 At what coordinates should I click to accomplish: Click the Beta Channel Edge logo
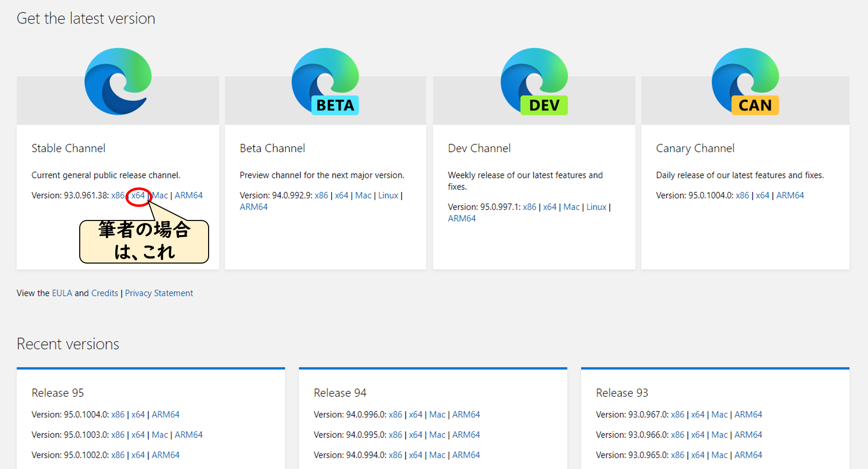pyautogui.click(x=325, y=82)
